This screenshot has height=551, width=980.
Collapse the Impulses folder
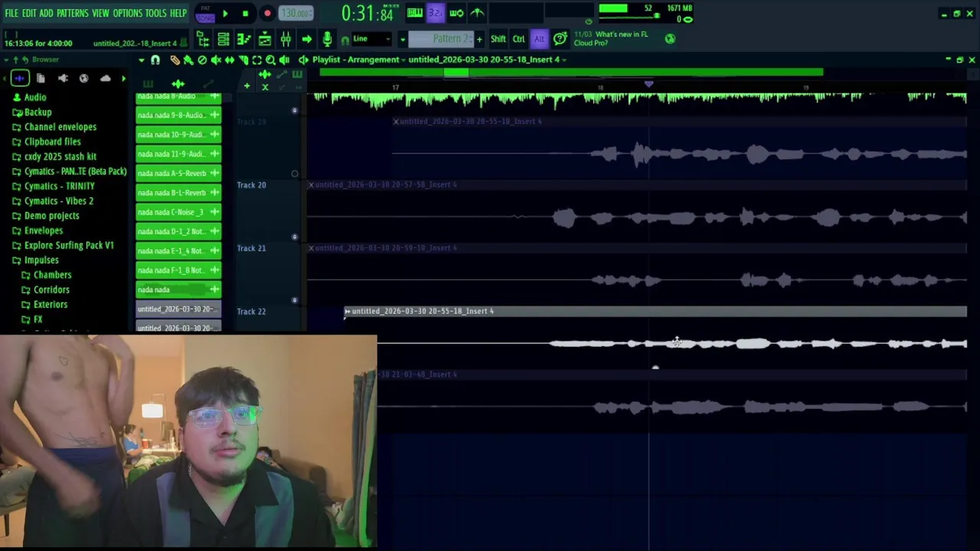pos(34,260)
